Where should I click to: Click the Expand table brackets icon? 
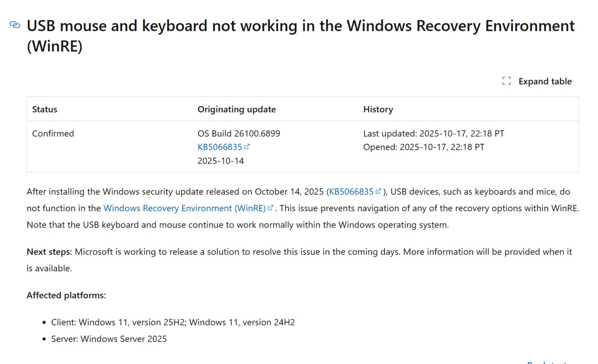coord(506,81)
